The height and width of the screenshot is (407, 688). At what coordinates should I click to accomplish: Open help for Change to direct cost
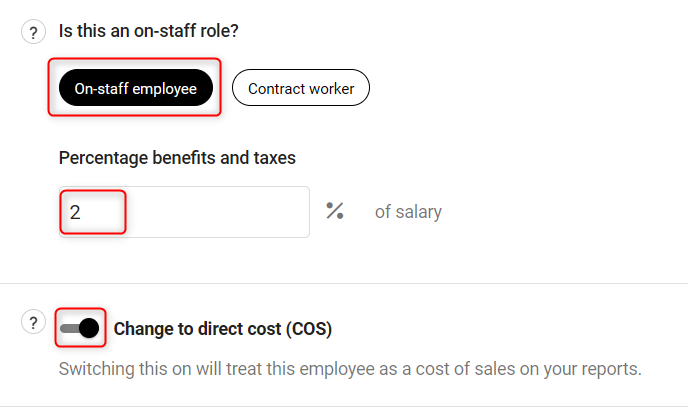click(33, 322)
